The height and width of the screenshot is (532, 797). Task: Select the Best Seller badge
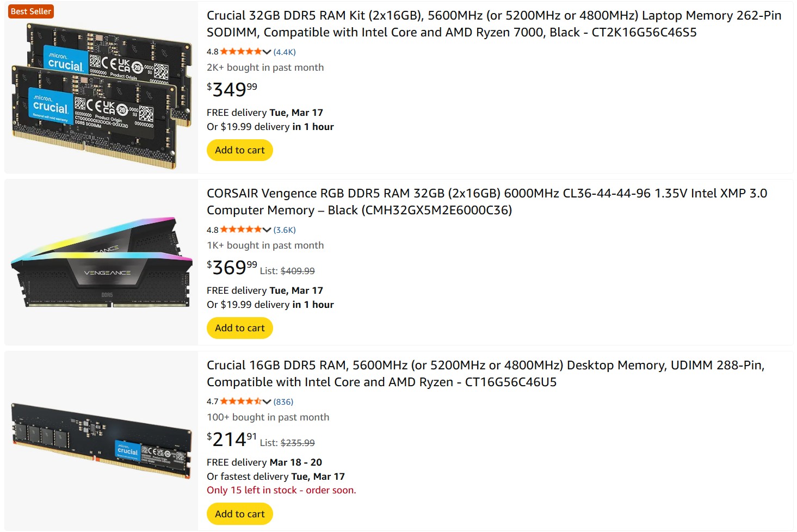(x=31, y=10)
